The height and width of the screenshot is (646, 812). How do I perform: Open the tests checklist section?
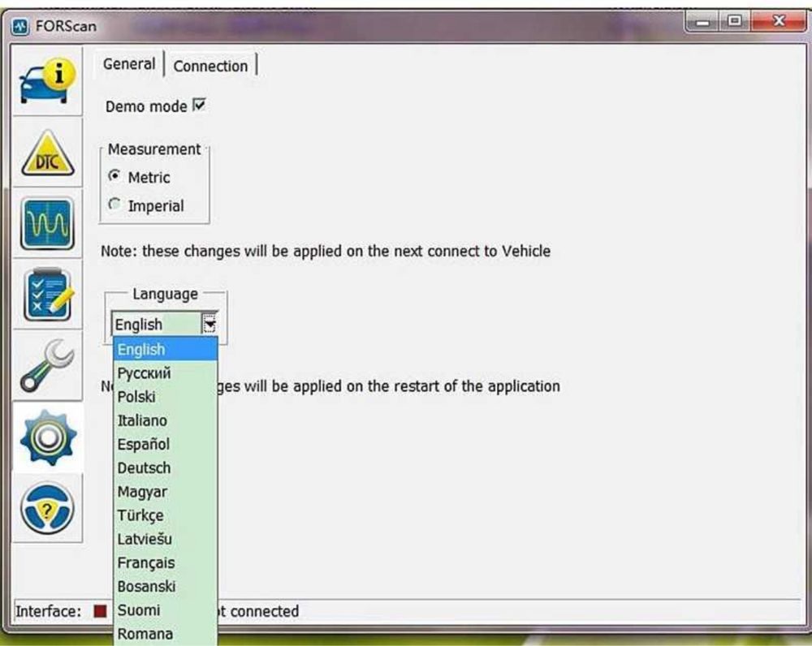coord(47,295)
